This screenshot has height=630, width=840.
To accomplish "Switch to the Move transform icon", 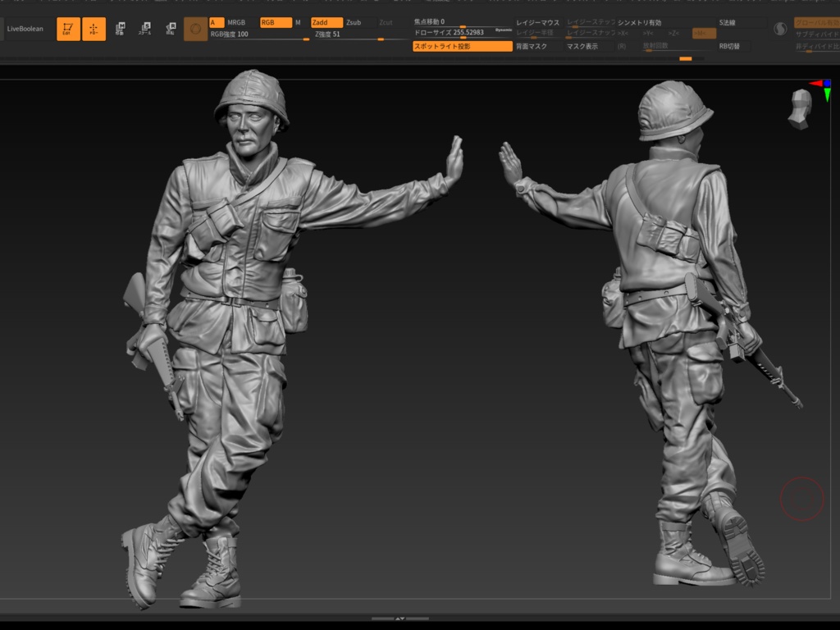I will click(x=120, y=30).
